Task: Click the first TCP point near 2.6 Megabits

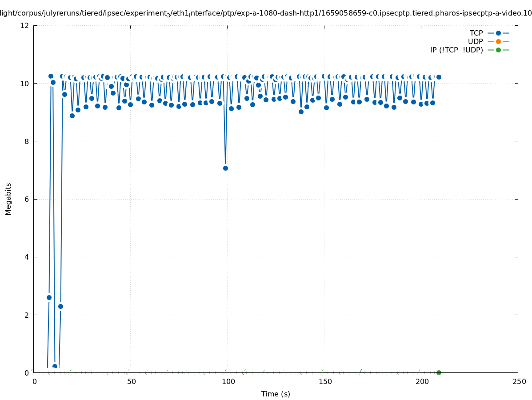Action: pyautogui.click(x=49, y=297)
